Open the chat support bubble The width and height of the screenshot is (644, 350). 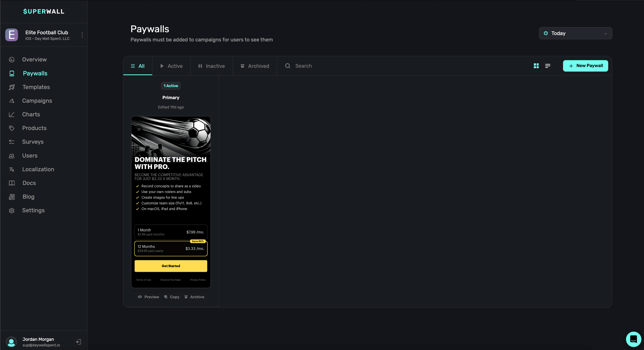click(x=633, y=339)
